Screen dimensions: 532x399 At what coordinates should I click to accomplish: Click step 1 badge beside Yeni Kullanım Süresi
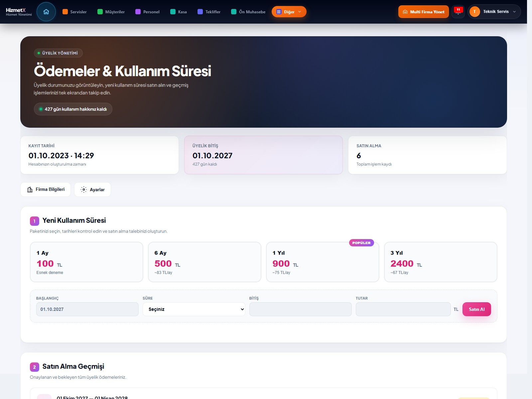point(35,221)
